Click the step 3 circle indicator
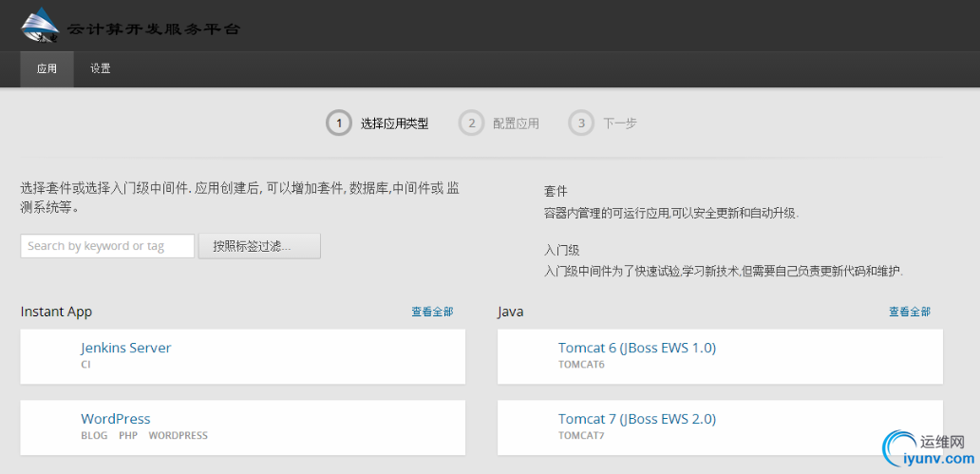Image resolution: width=980 pixels, height=474 pixels. [x=581, y=123]
